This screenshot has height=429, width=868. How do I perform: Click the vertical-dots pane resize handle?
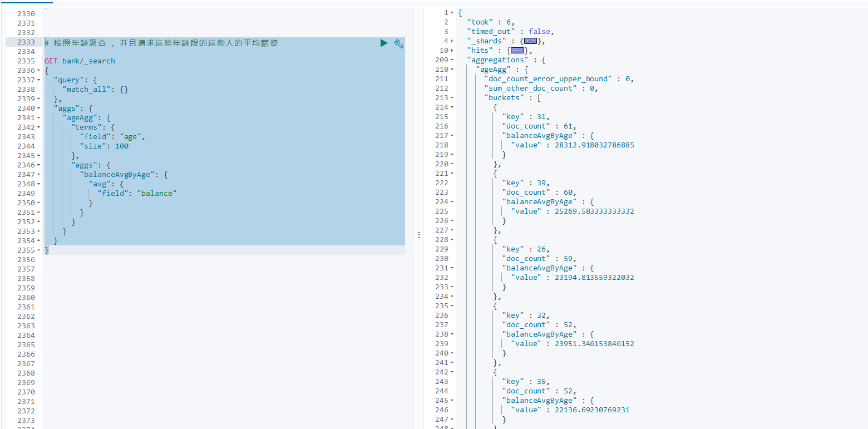click(x=419, y=235)
